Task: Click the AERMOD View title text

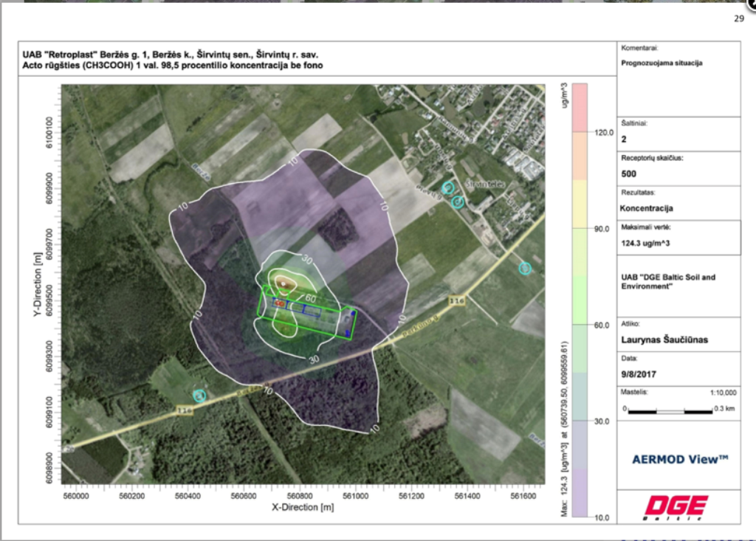Action: pos(680,459)
